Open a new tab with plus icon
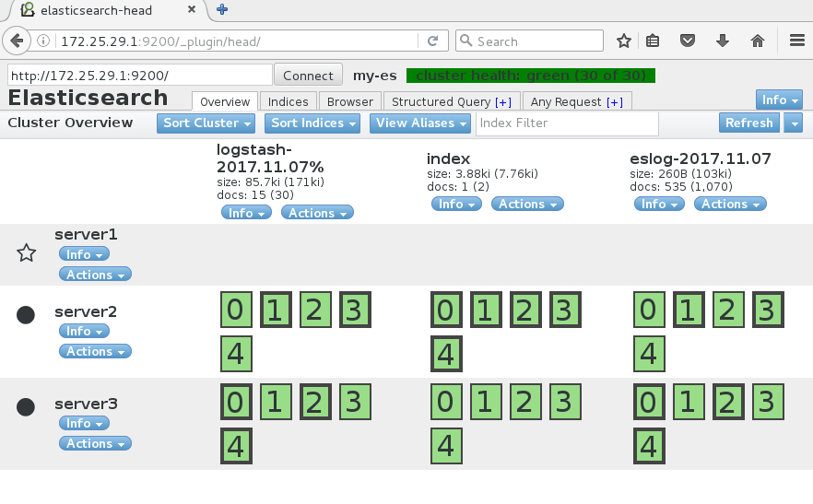 click(x=222, y=9)
